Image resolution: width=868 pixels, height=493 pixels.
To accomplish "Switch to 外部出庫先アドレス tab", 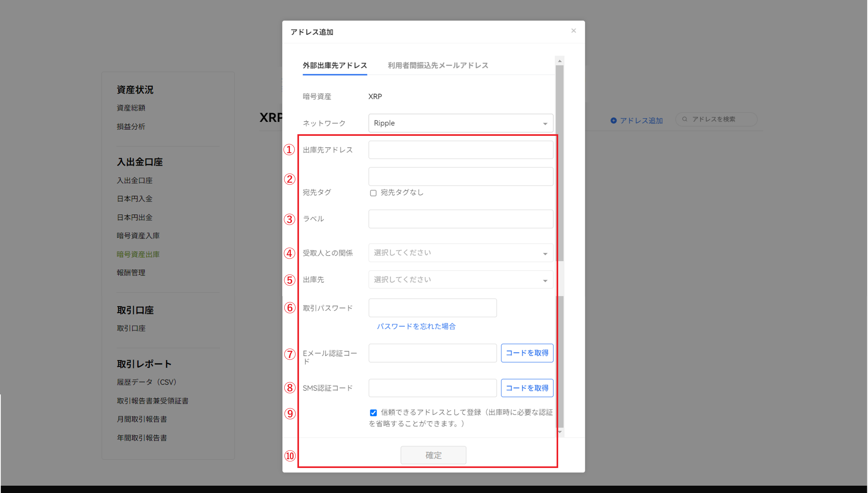I will click(334, 65).
